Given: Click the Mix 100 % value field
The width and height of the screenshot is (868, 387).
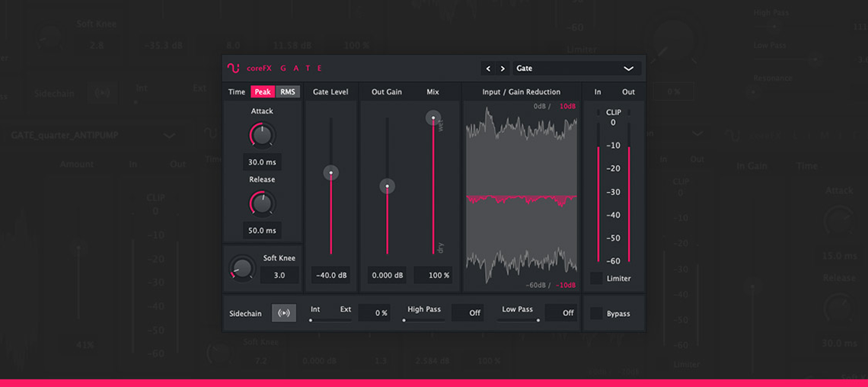Looking at the screenshot, I should pos(433,275).
